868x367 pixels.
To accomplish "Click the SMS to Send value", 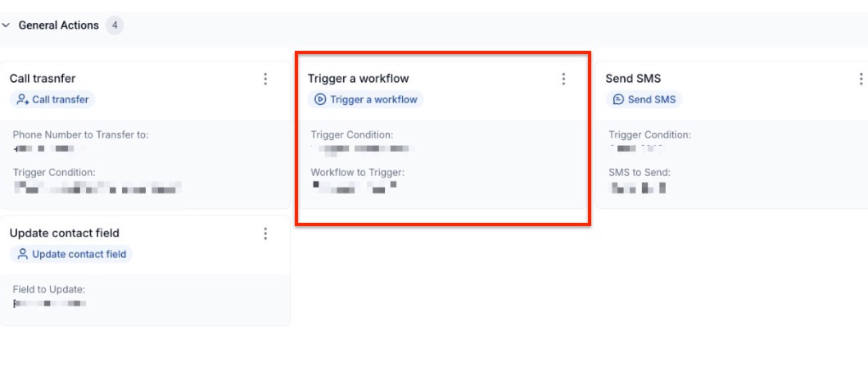I will coord(639,188).
